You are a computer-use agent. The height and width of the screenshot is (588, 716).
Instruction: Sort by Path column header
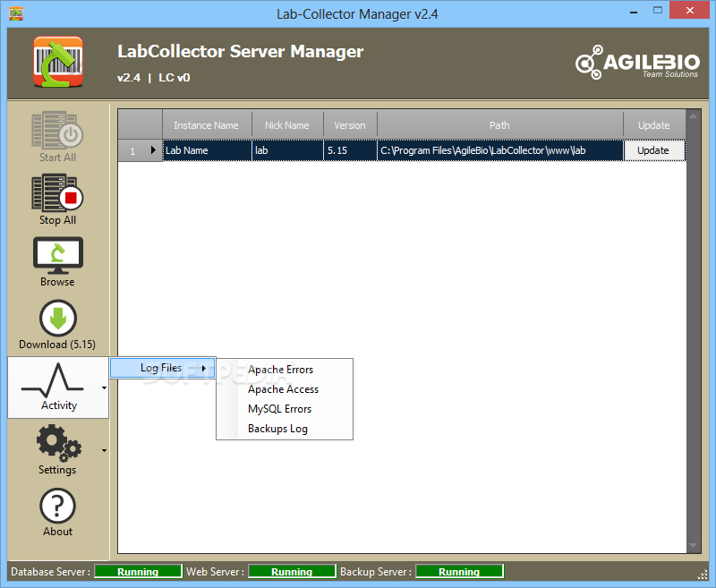pos(500,125)
